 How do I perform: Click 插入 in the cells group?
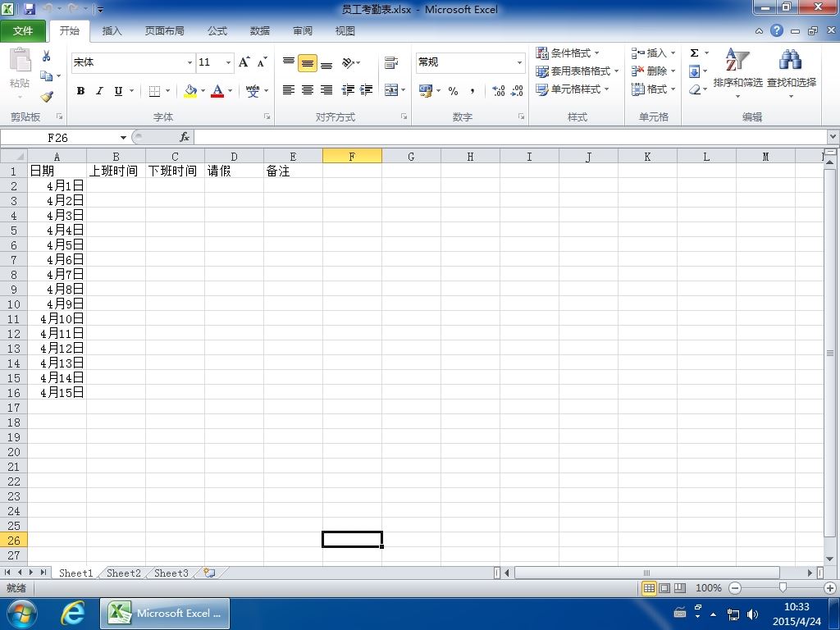pyautogui.click(x=653, y=53)
